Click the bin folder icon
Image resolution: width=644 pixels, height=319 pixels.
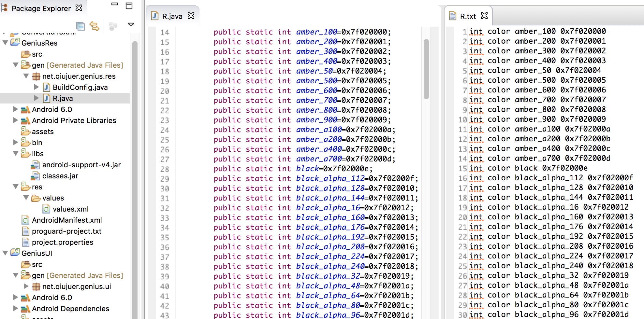[25, 142]
